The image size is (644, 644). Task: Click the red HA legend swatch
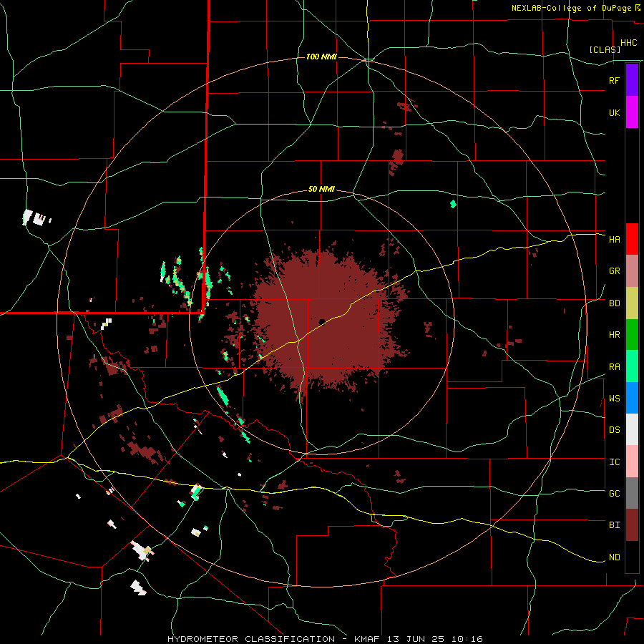pos(632,239)
